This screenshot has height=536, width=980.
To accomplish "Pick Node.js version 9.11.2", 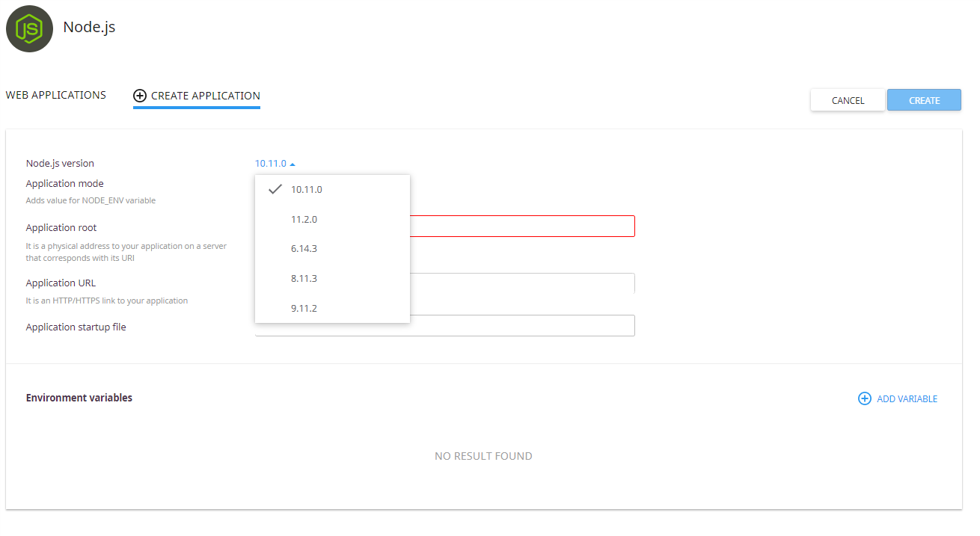I will [x=332, y=308].
